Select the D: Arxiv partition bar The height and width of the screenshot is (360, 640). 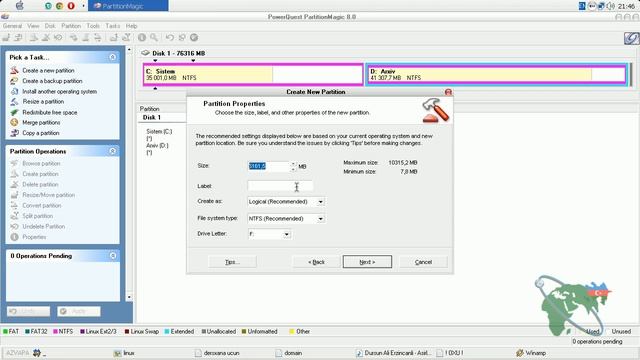click(496, 74)
